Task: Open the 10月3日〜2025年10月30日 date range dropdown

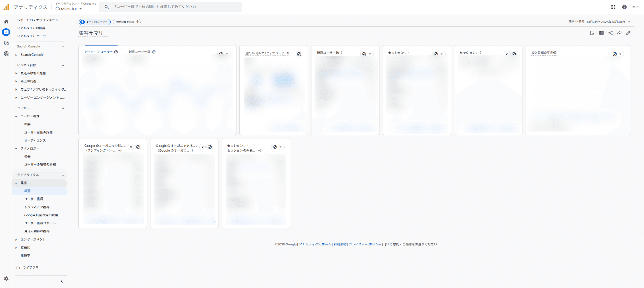Action: click(608, 22)
